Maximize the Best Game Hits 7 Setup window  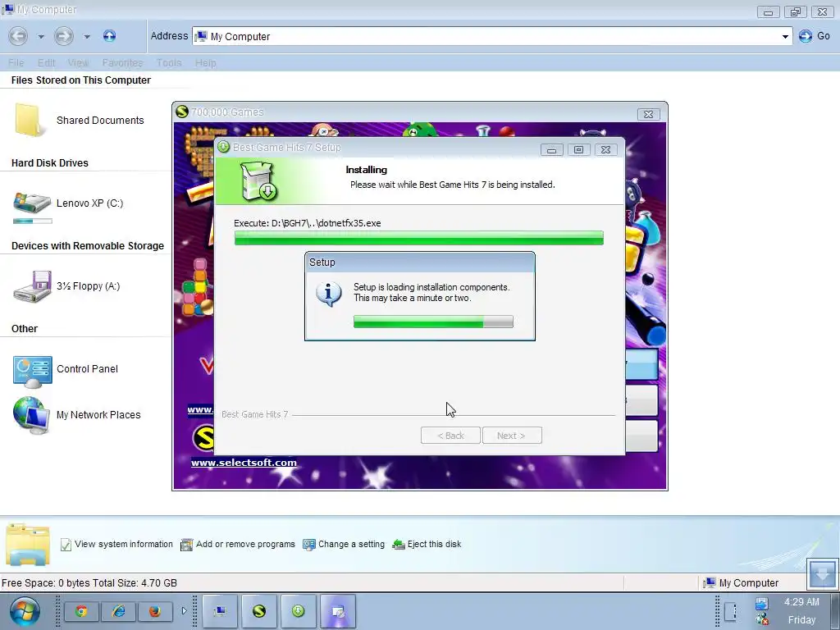[578, 150]
